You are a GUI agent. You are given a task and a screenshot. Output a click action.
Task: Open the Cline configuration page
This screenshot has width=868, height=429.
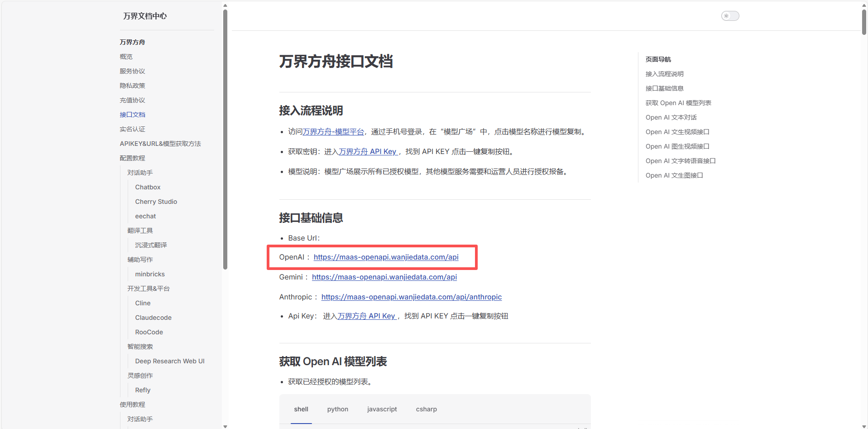[142, 303]
